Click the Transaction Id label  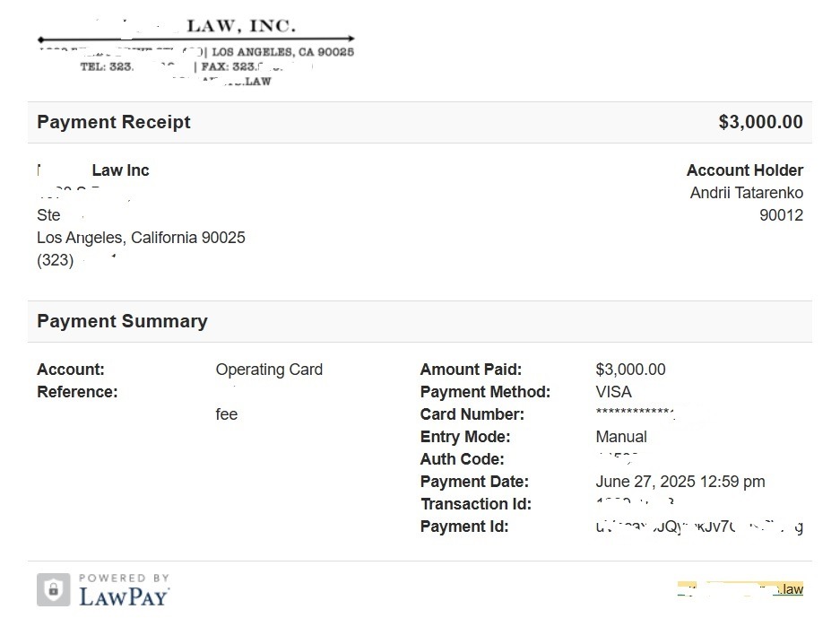[x=475, y=504]
